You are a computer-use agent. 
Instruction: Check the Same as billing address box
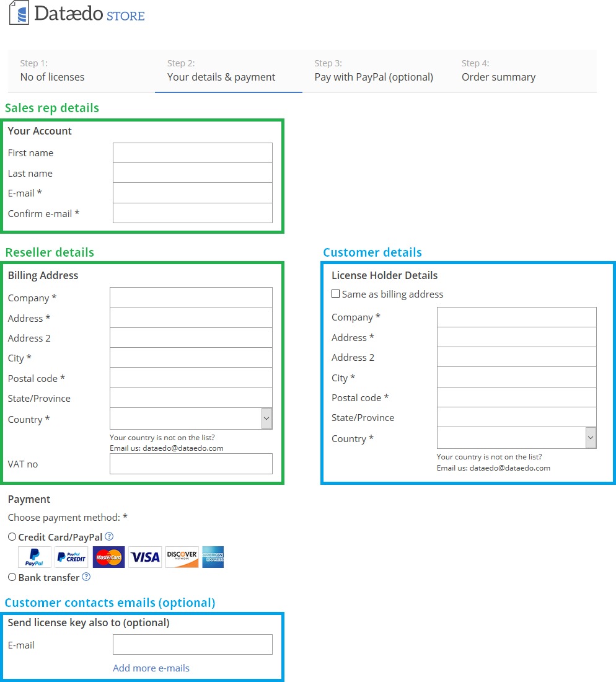(x=336, y=294)
